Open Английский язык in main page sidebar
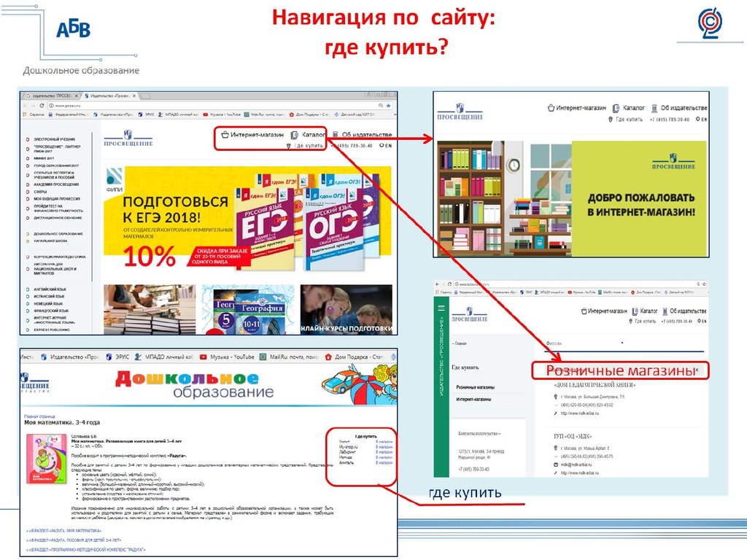 tap(50, 289)
